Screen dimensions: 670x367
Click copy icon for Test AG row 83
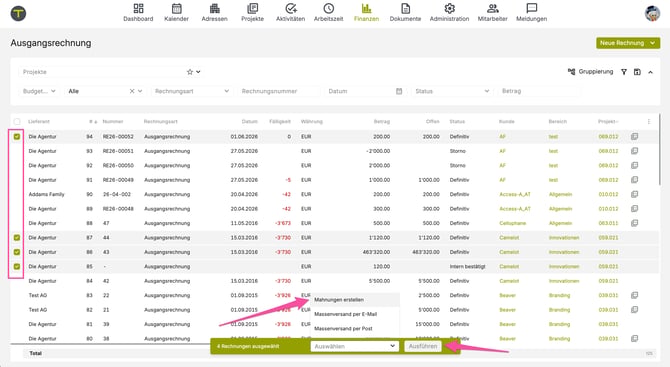pyautogui.click(x=635, y=295)
